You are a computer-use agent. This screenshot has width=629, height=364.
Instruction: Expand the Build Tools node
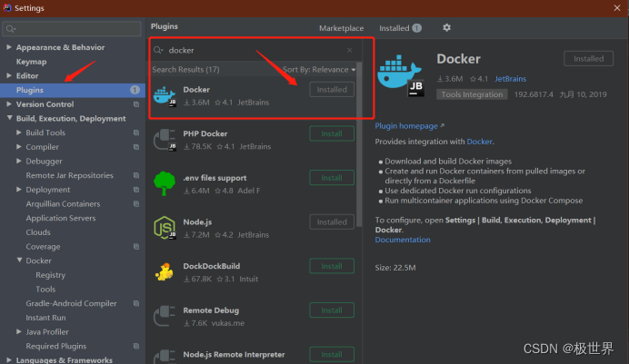[x=19, y=133]
